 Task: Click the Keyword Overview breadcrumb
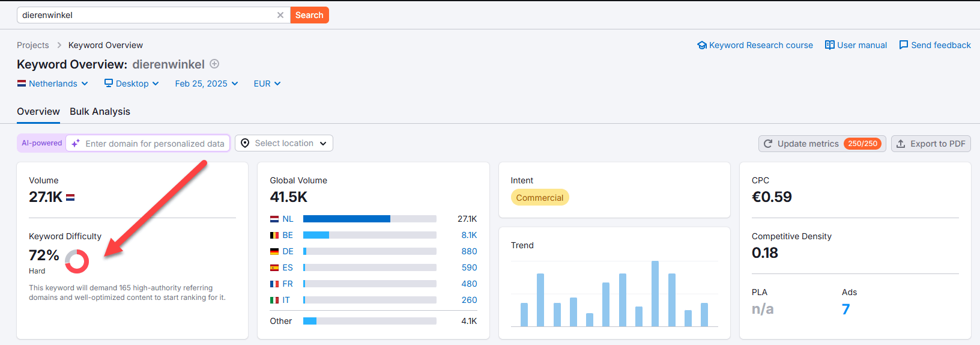click(106, 45)
